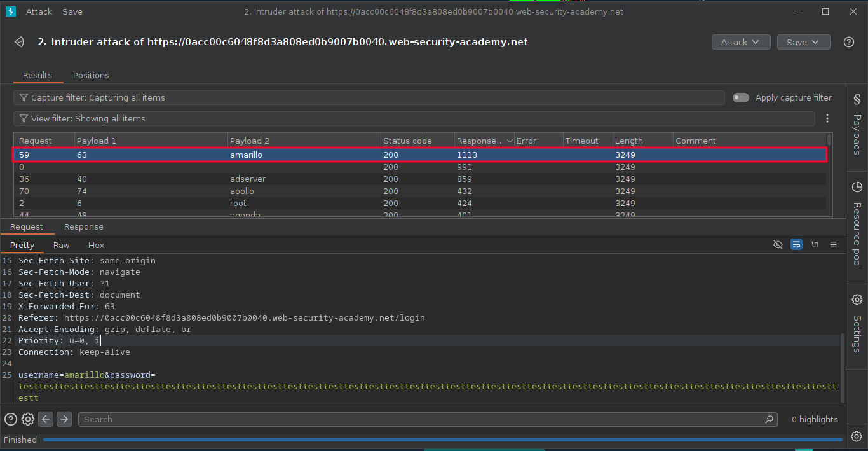Open help with the question mark icon at top right
The width and height of the screenshot is (868, 451).
pos(848,42)
